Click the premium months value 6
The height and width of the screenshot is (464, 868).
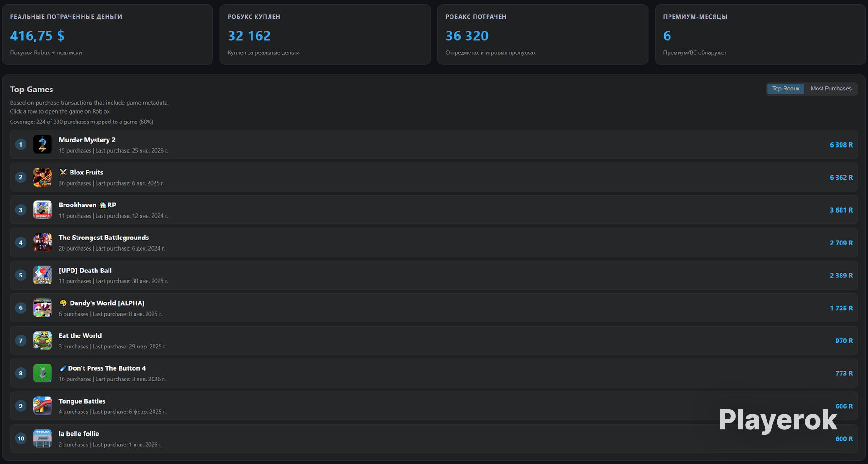coord(667,36)
